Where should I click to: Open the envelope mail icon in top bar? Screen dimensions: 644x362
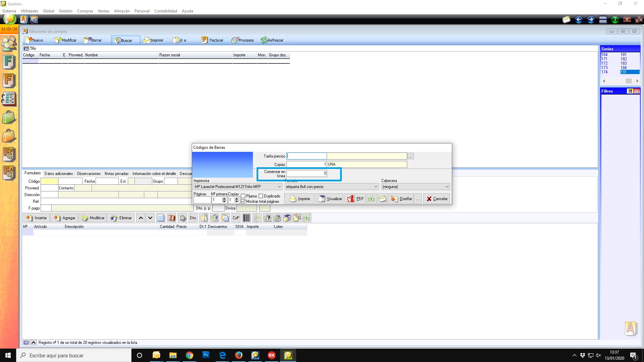[x=567, y=19]
